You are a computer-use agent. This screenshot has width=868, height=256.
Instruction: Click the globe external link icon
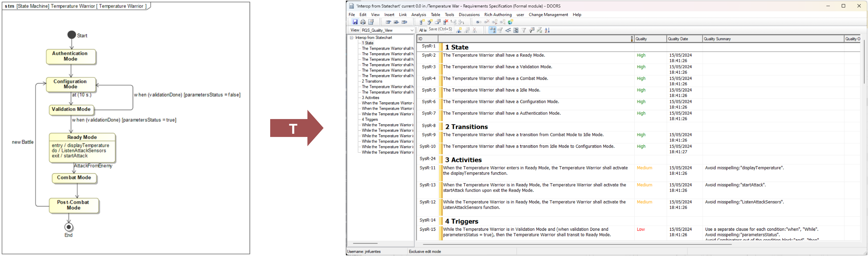510,22
